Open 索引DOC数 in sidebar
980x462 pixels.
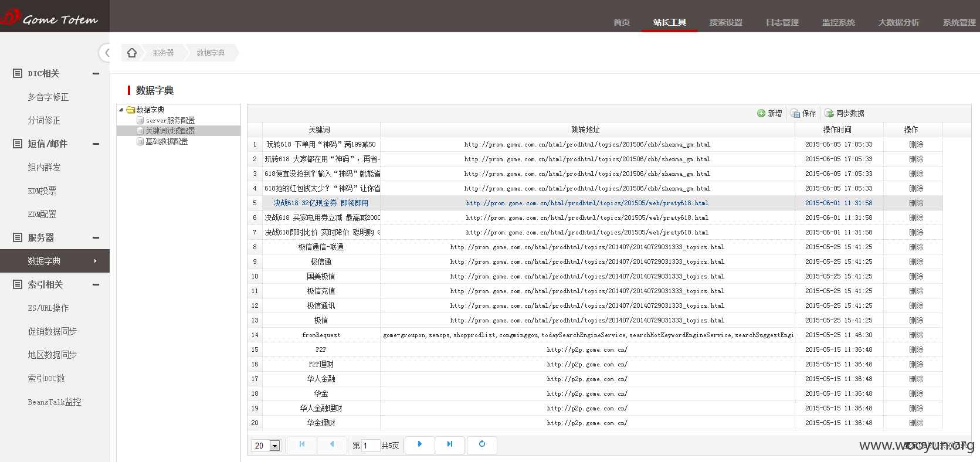click(46, 378)
